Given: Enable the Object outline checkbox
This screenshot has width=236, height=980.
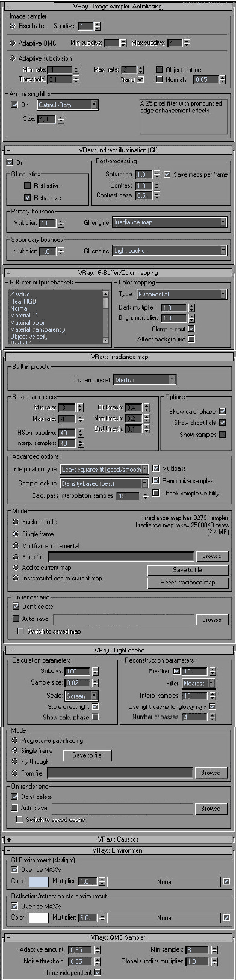Looking at the screenshot, I should [159, 70].
